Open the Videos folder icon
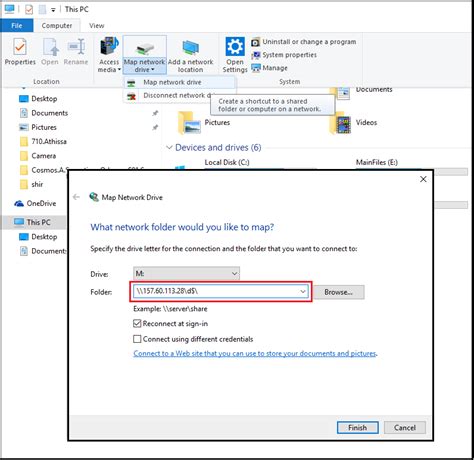The image size is (474, 460). click(341, 123)
